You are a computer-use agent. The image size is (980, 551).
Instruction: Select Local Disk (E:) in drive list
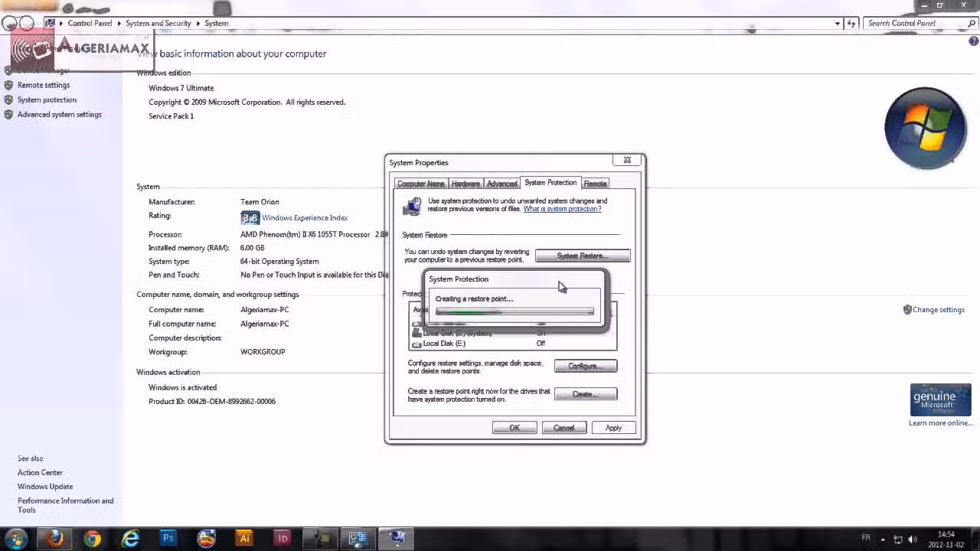444,344
